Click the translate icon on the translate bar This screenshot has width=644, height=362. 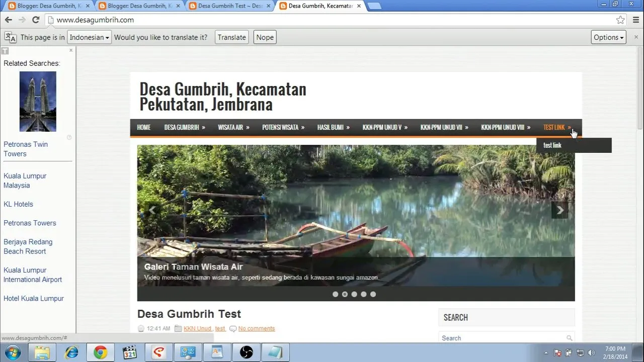(x=10, y=37)
